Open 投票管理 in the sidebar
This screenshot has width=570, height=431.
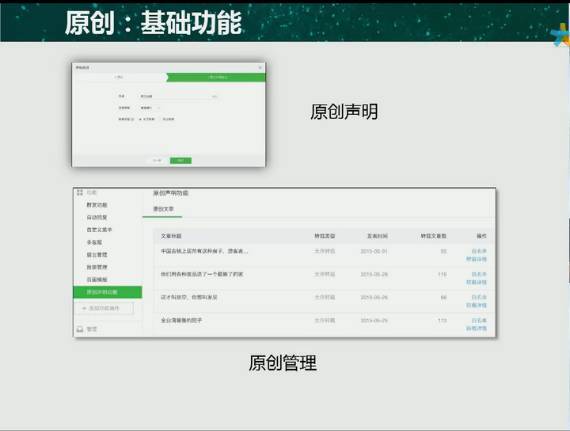tap(97, 267)
